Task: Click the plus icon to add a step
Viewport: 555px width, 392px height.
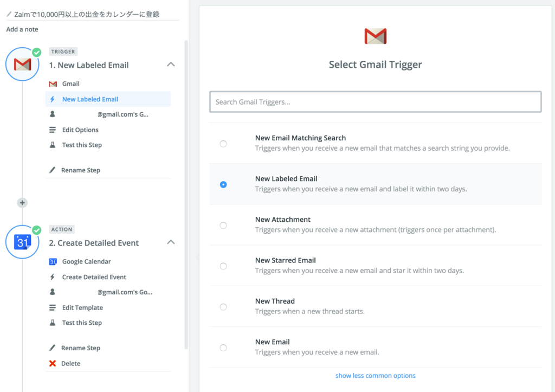Action: coord(22,203)
